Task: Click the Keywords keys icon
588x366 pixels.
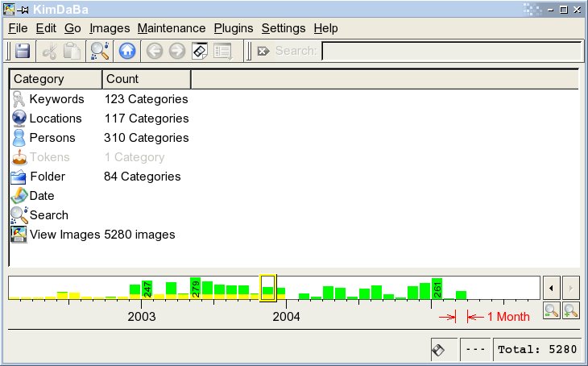Action: [19, 99]
